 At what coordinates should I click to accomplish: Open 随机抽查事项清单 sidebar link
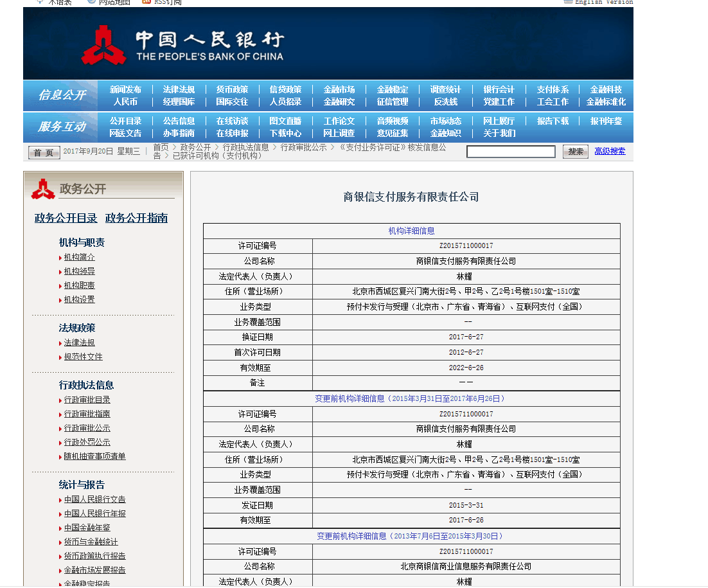tap(95, 456)
